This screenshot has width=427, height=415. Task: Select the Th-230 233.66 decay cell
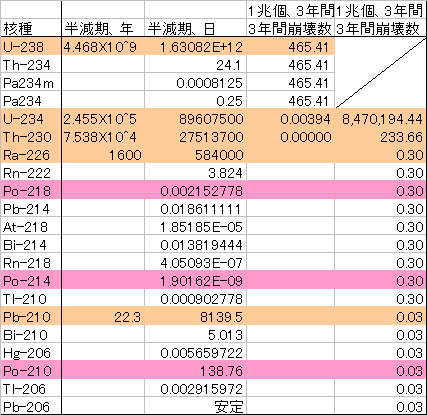point(380,137)
